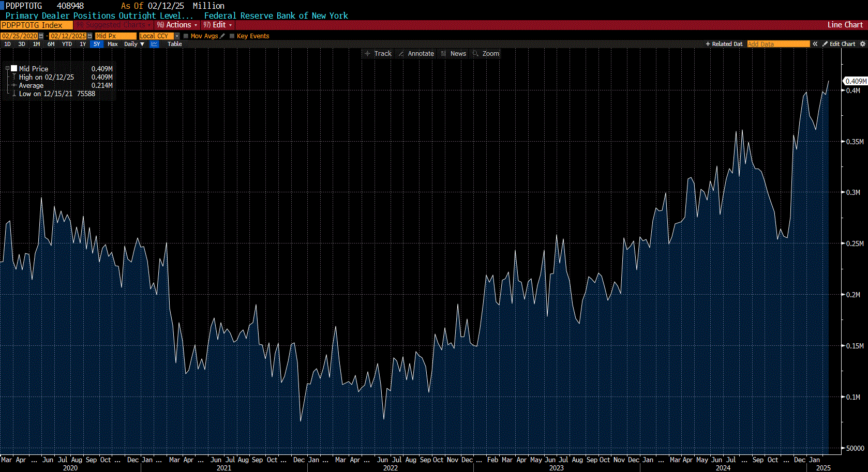Open the Actions menu
This screenshot has width=868, height=472.
(x=178, y=25)
